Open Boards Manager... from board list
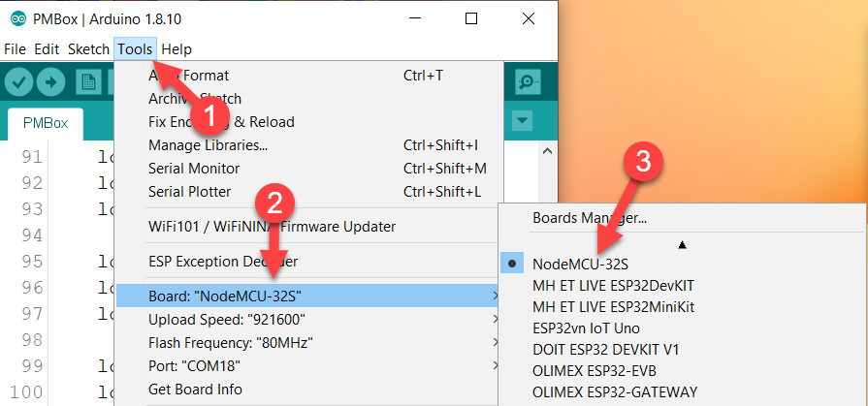The image size is (868, 406). [x=682, y=218]
